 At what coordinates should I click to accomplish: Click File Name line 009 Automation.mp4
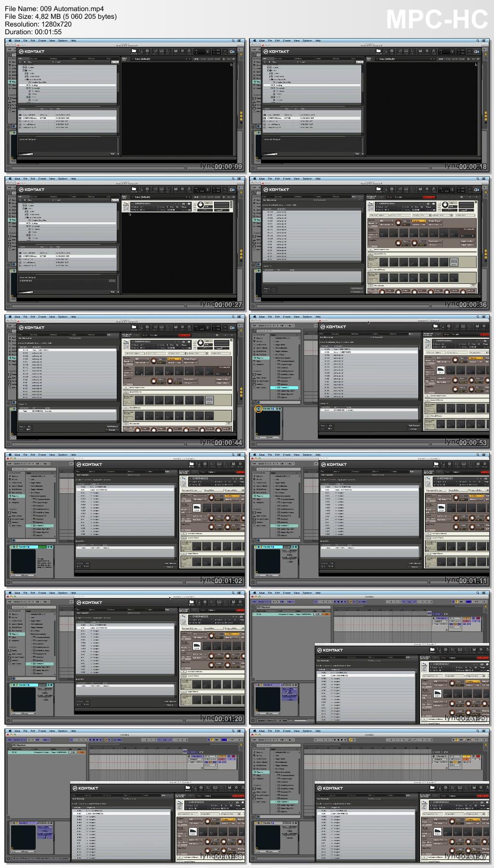(x=54, y=9)
